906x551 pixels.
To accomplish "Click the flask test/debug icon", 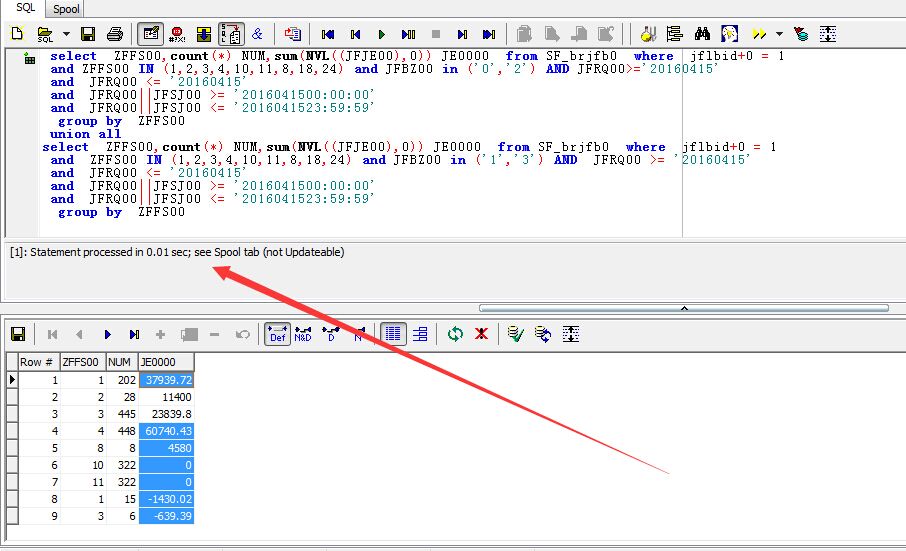I will (648, 34).
